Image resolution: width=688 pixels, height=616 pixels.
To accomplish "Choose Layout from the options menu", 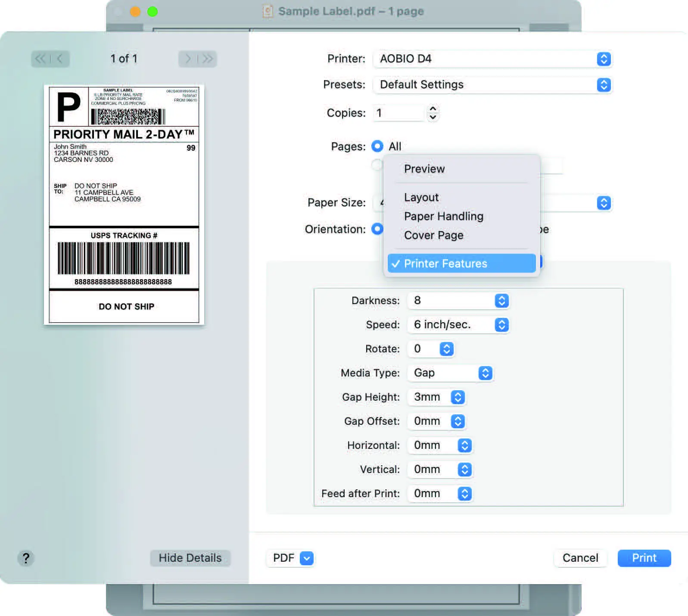I will pyautogui.click(x=461, y=197).
